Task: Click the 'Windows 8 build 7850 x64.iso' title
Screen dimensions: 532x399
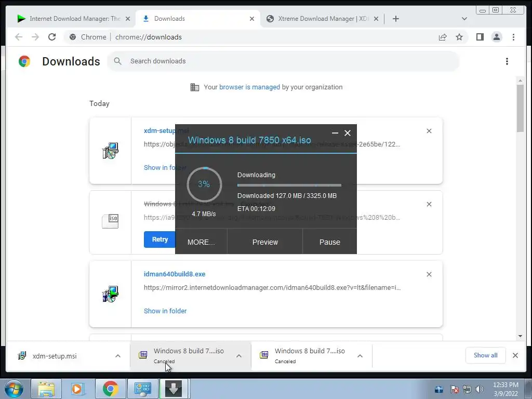Action: [249, 140]
